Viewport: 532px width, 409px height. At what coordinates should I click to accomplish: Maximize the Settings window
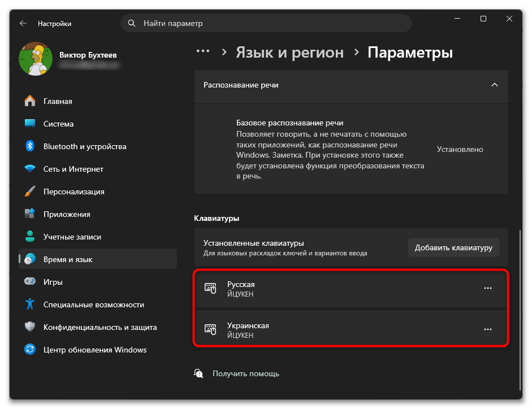483,19
